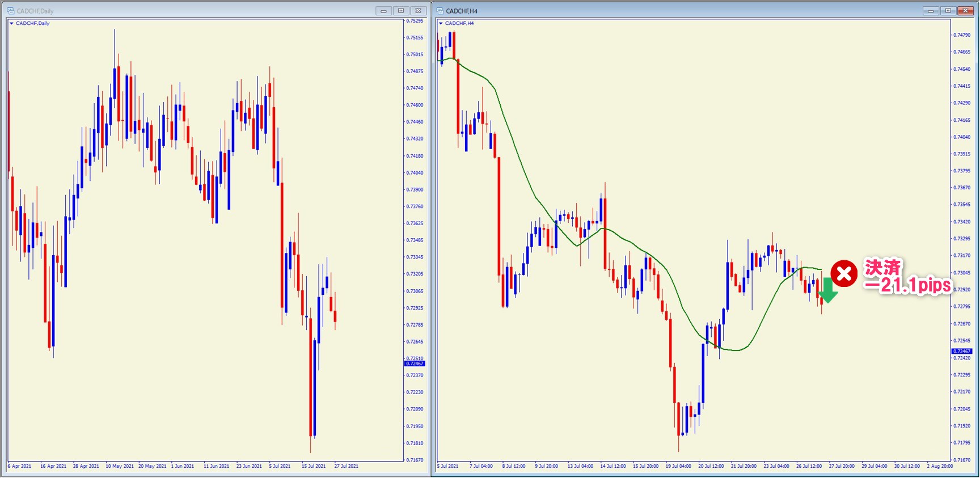Click price label 0.72670 on H4 chart
The height and width of the screenshot is (478, 980).
(962, 324)
